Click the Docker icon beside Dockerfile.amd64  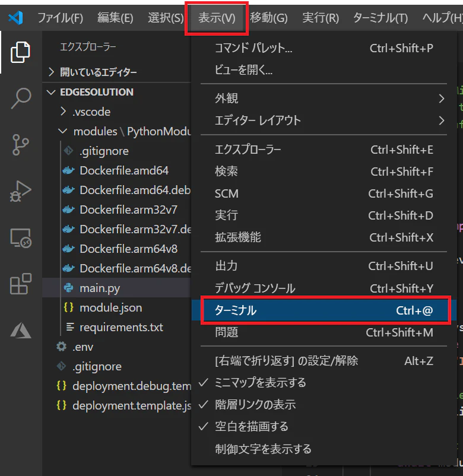[x=69, y=170]
